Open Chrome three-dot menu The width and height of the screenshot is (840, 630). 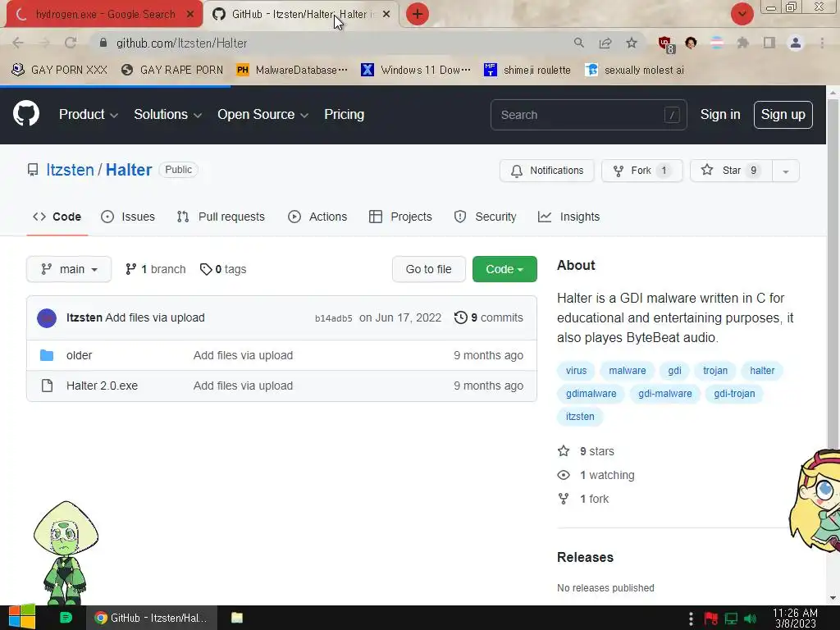822,43
